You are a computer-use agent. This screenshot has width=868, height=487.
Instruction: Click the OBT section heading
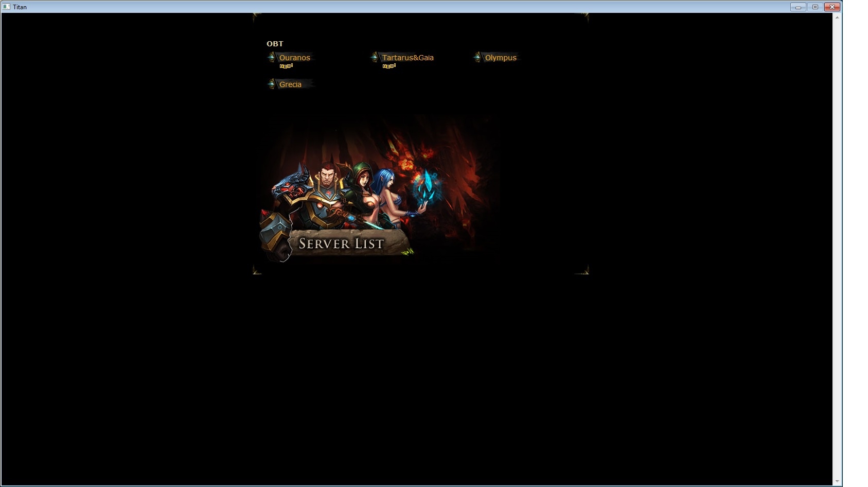(x=275, y=44)
